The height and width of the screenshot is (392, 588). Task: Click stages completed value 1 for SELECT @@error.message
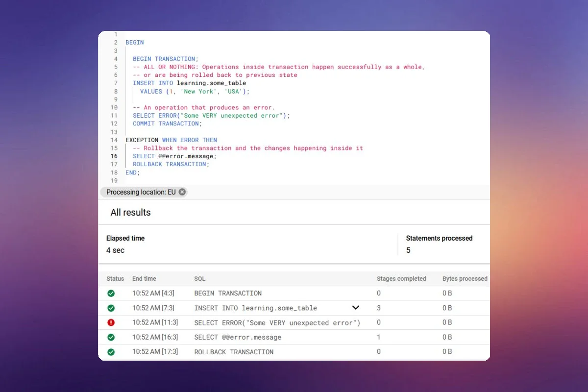(x=379, y=337)
